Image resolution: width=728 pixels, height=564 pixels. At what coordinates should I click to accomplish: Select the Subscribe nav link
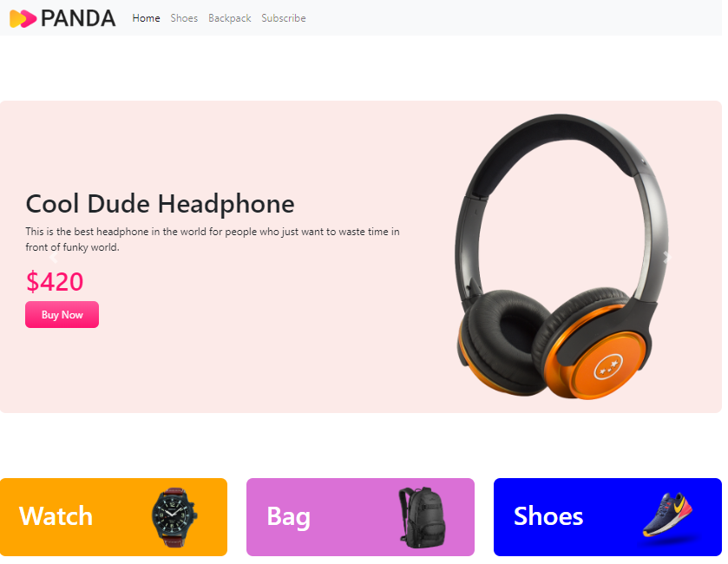pos(283,18)
